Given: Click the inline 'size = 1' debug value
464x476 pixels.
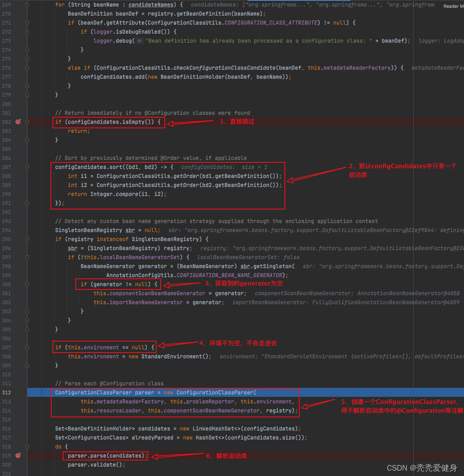Looking at the screenshot, I should click(x=254, y=167).
